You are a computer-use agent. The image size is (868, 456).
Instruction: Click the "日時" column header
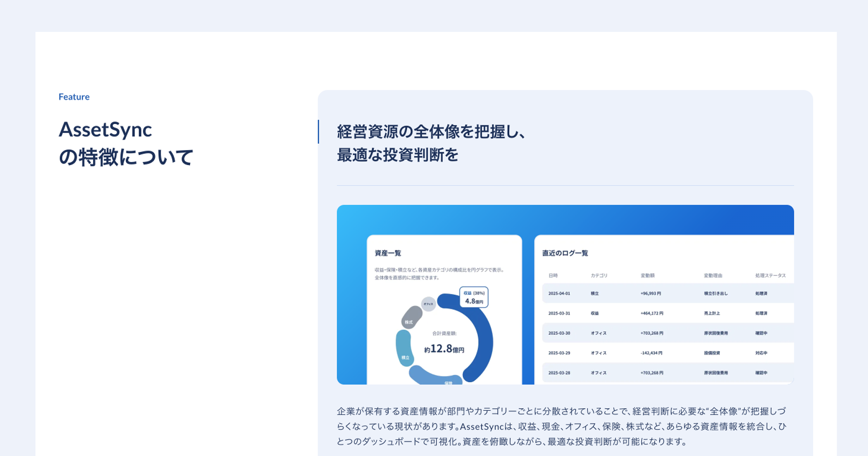tap(553, 276)
